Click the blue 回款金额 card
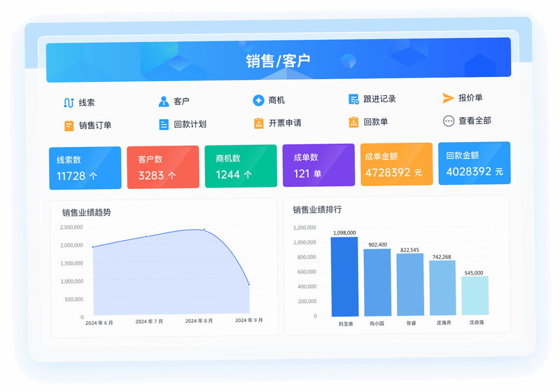This screenshot has width=560, height=392. click(x=475, y=163)
